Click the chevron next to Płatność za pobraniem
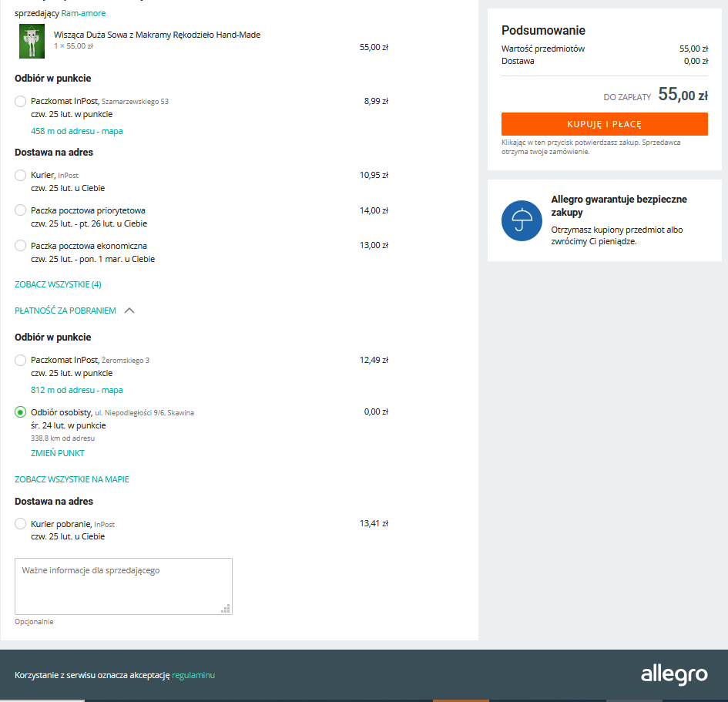 tap(129, 311)
